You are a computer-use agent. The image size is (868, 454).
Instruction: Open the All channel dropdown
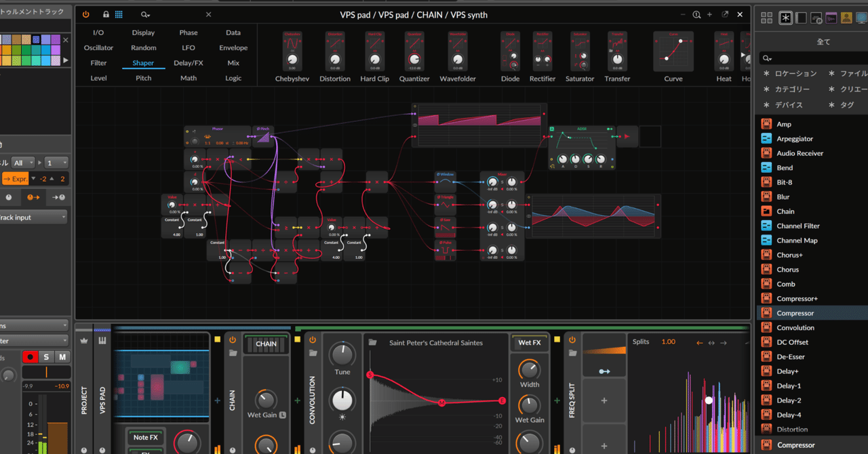click(x=22, y=163)
